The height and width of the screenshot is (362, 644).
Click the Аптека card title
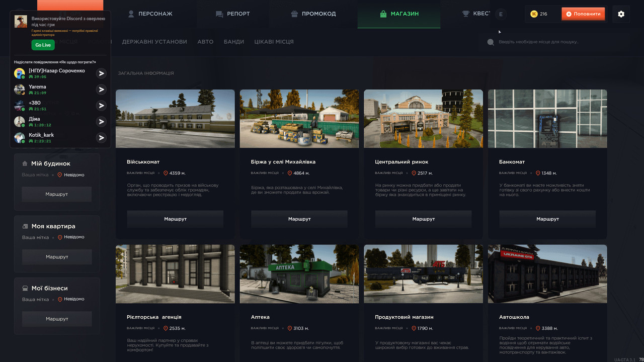click(x=260, y=317)
